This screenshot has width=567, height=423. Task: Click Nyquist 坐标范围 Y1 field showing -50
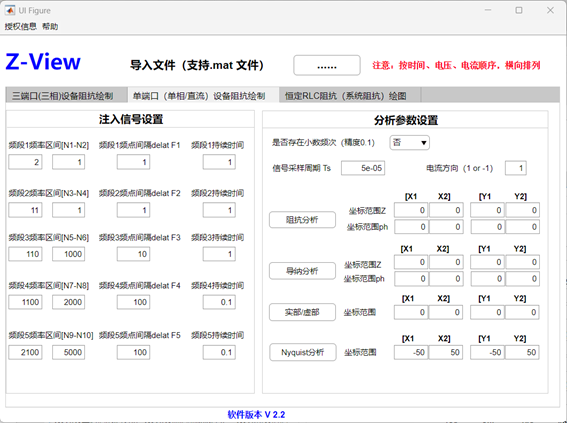(487, 352)
